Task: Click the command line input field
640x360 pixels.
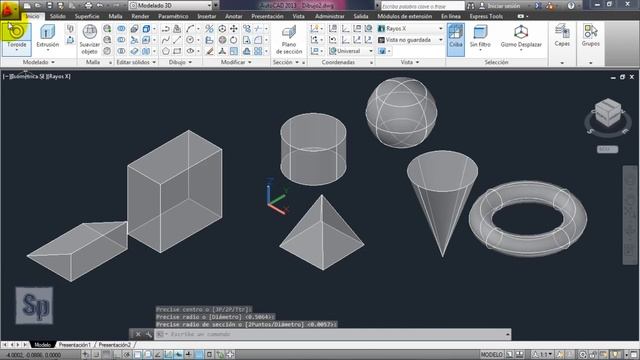Action: pos(331,334)
